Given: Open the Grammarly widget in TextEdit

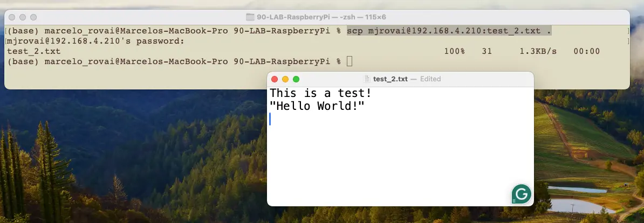Looking at the screenshot, I should click(521, 194).
